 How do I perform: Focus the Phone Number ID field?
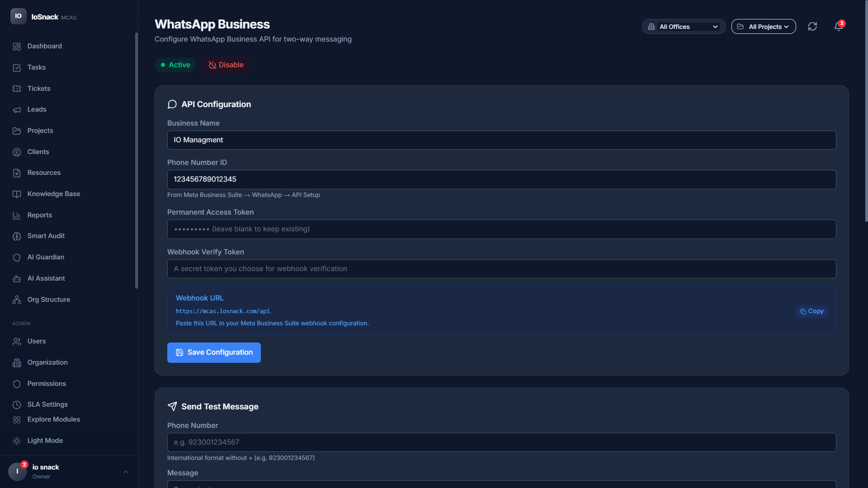pyautogui.click(x=501, y=179)
